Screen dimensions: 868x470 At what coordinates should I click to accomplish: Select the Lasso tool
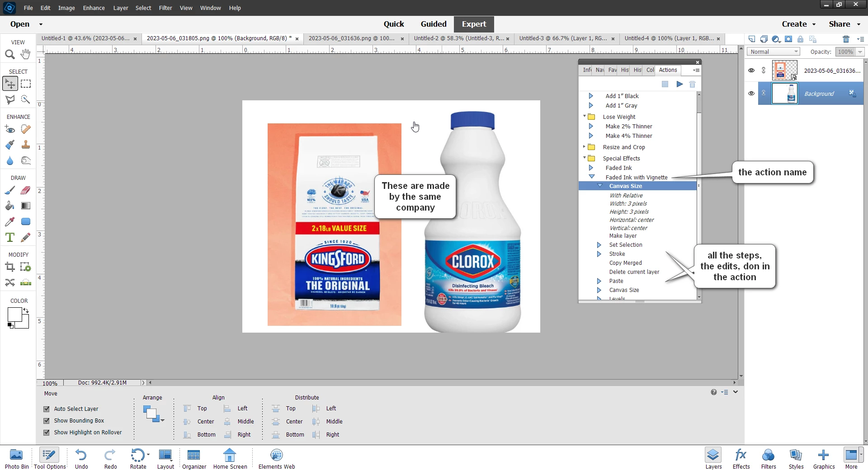[9, 99]
